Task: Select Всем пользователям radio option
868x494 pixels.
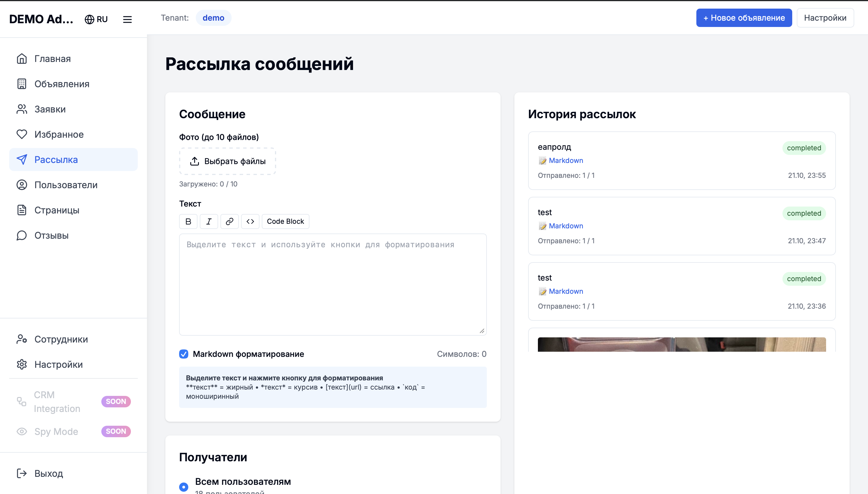Action: click(x=184, y=487)
